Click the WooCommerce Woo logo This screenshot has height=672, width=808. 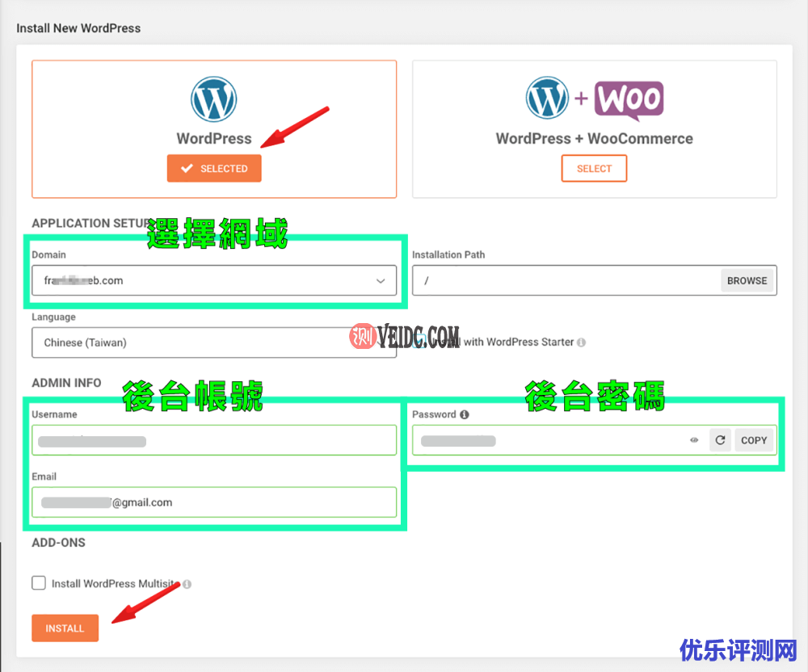click(629, 100)
